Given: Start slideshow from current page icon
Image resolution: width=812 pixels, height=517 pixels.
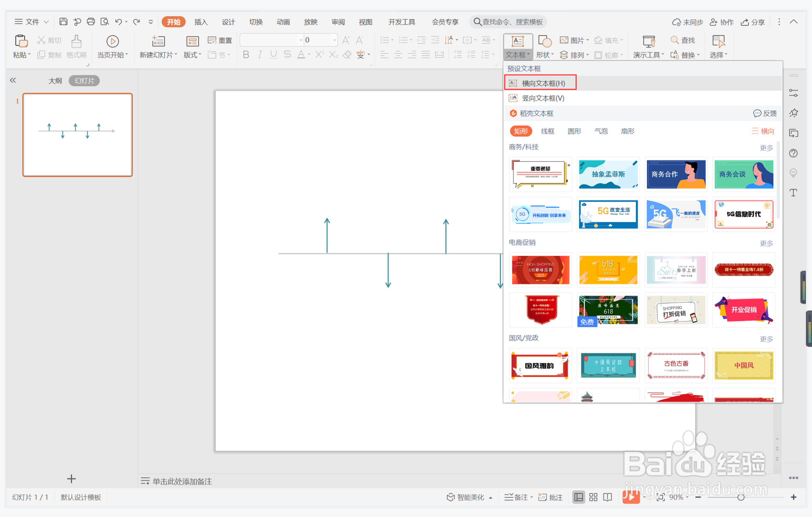Looking at the screenshot, I should [112, 41].
